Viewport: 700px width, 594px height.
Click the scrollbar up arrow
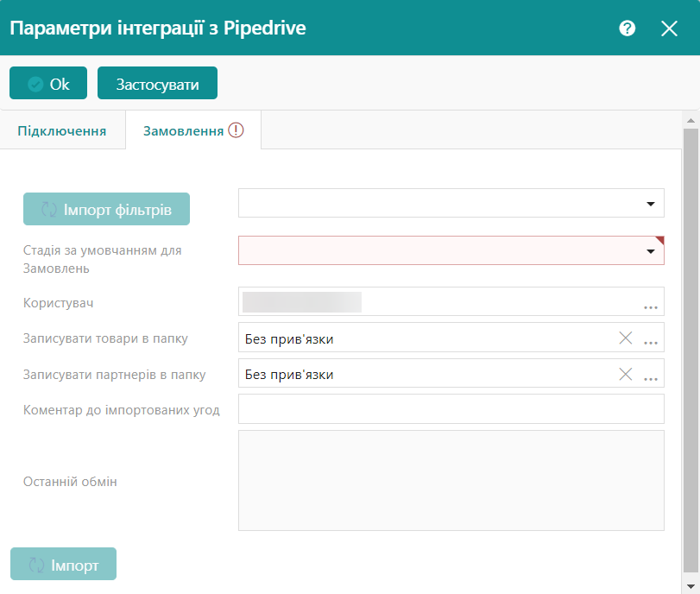[691, 121]
